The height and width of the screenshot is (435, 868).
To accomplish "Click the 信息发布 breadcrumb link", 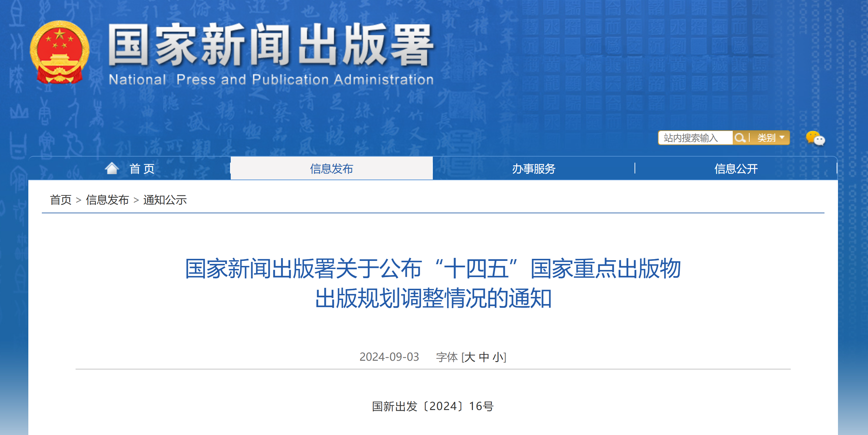I will point(107,200).
